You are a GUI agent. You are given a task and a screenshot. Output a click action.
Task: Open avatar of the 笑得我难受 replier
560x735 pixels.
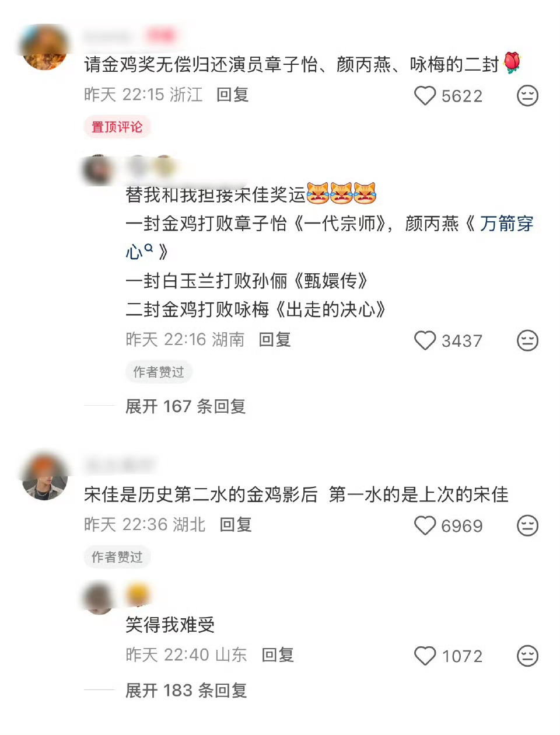click(97, 597)
